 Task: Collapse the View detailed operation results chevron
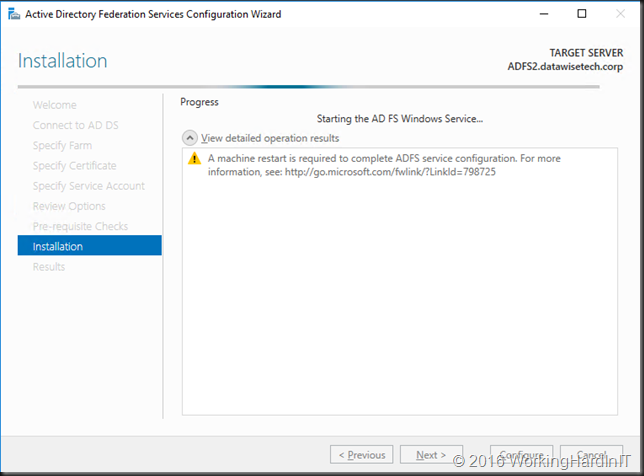pyautogui.click(x=189, y=138)
